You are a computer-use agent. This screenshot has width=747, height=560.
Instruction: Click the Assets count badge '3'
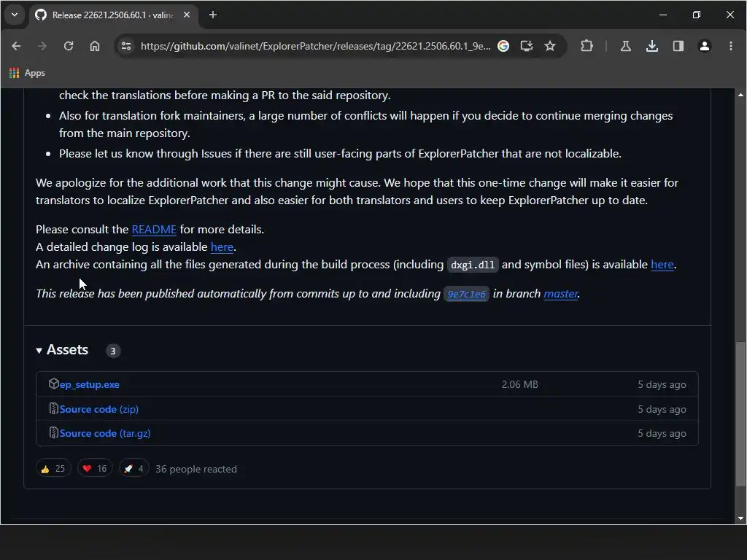click(113, 351)
